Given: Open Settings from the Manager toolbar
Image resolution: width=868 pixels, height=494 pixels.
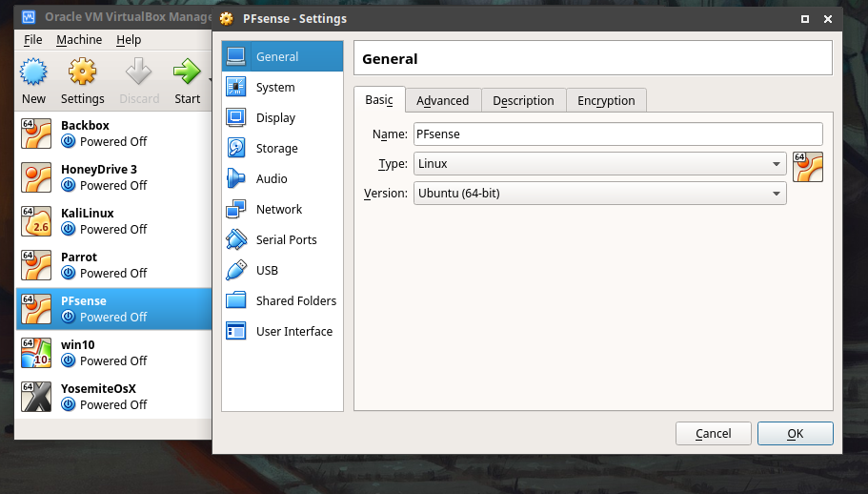Looking at the screenshot, I should pos(82,72).
